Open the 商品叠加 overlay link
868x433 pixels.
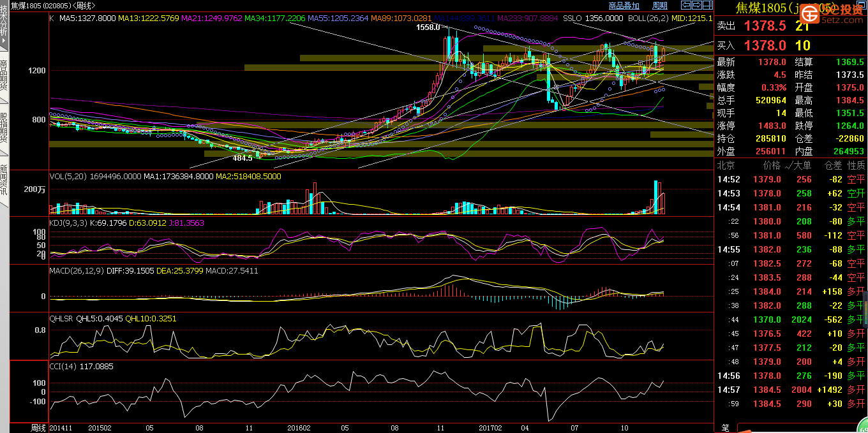pyautogui.click(x=624, y=6)
